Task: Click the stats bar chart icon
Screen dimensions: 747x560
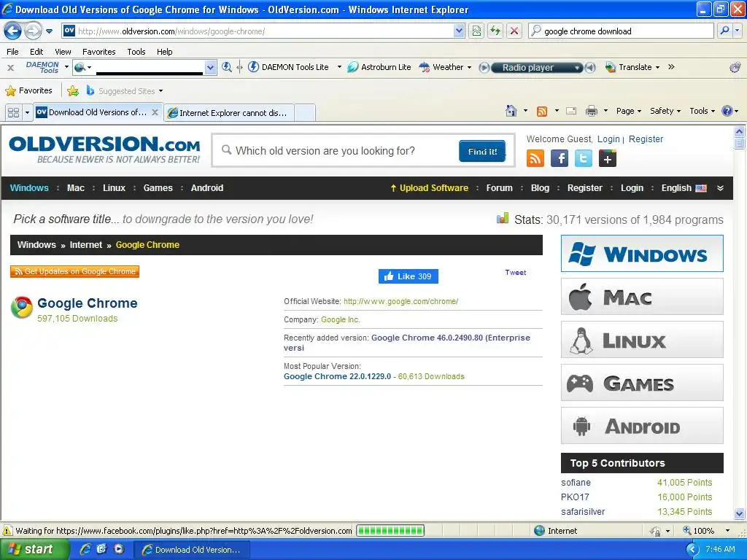Action: [x=503, y=219]
